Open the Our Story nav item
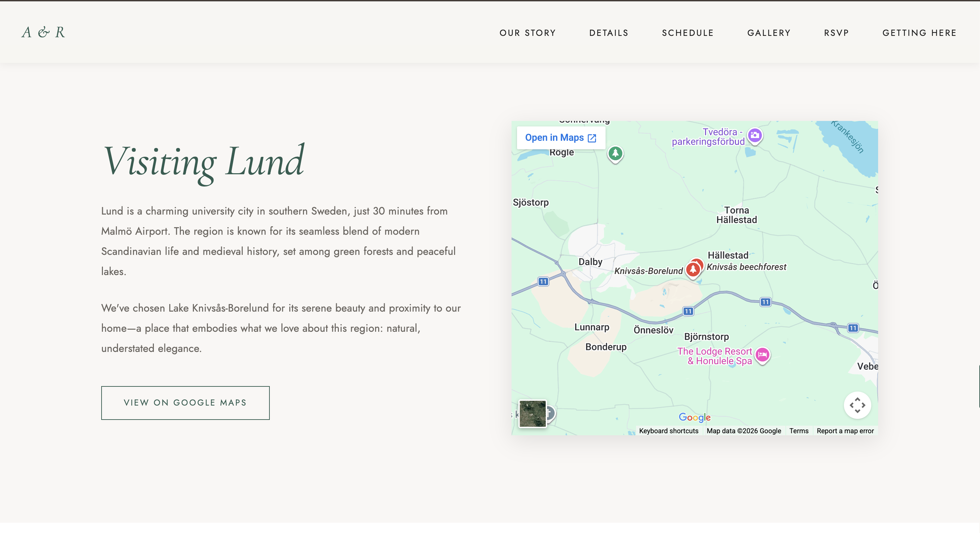980x533 pixels. (528, 33)
